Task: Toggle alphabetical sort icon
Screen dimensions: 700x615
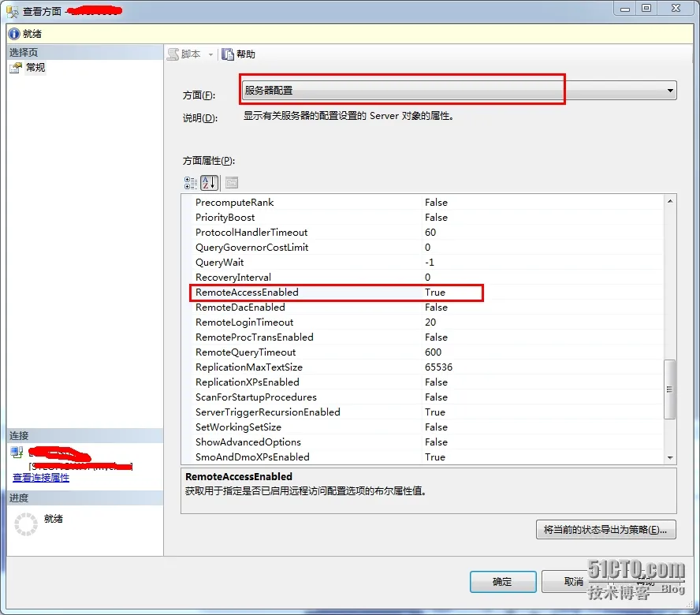Action: click(210, 183)
